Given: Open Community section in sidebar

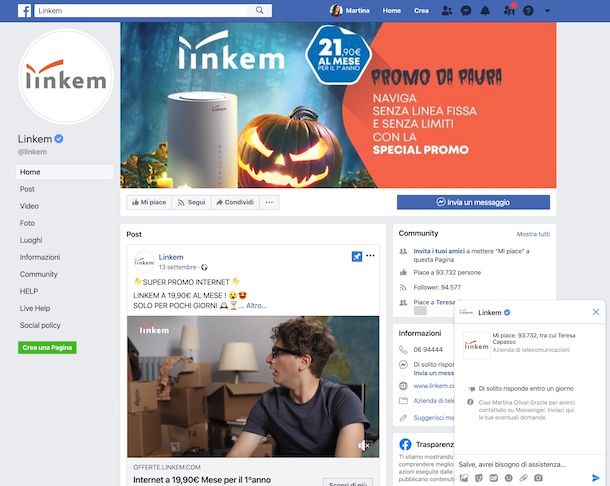Looking at the screenshot, I should click(x=39, y=274).
